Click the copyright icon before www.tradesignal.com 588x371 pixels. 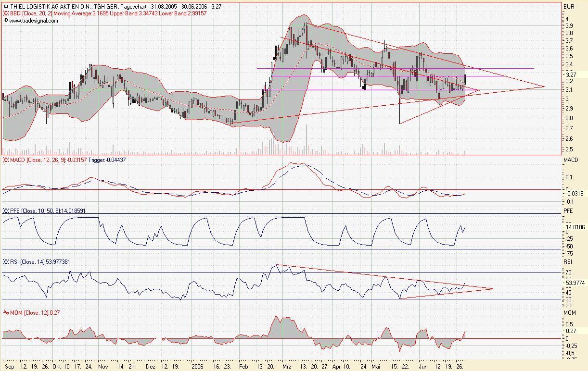[x=6, y=21]
